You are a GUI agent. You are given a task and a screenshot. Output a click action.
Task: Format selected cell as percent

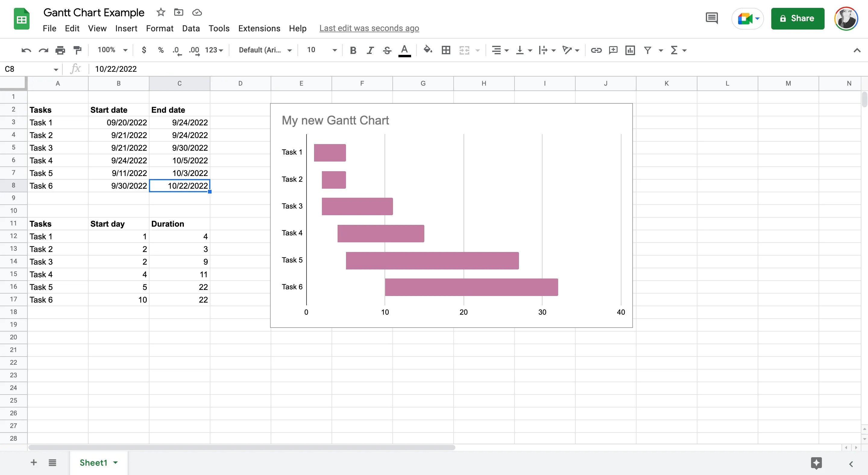(161, 50)
